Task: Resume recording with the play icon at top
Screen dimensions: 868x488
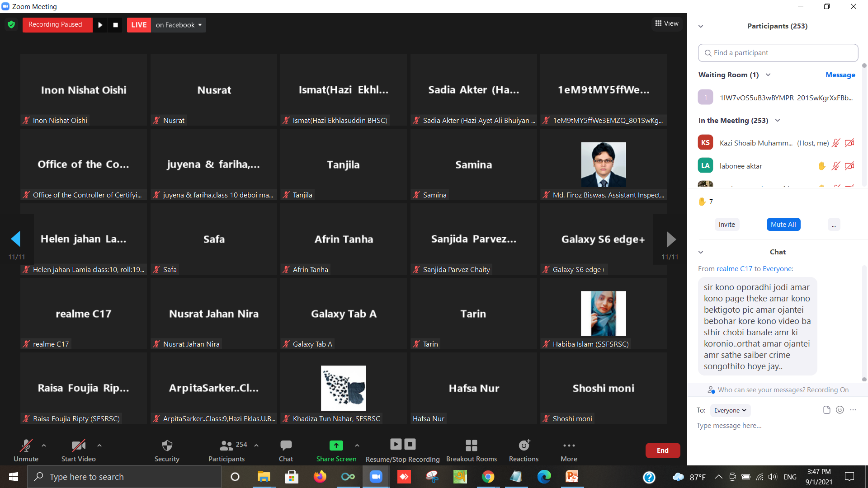Action: coord(100,25)
